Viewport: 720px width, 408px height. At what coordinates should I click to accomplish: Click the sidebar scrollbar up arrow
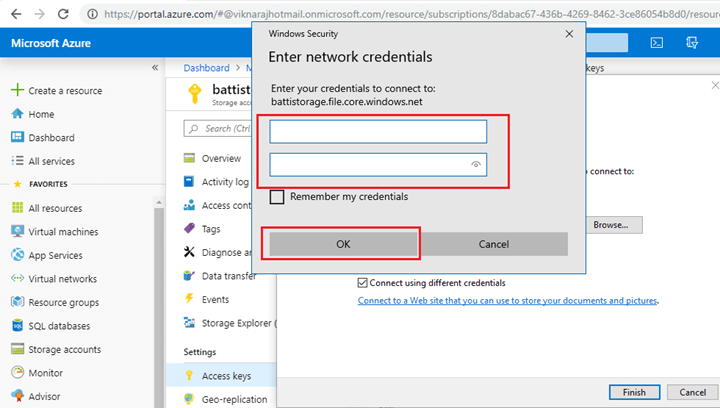click(x=159, y=202)
